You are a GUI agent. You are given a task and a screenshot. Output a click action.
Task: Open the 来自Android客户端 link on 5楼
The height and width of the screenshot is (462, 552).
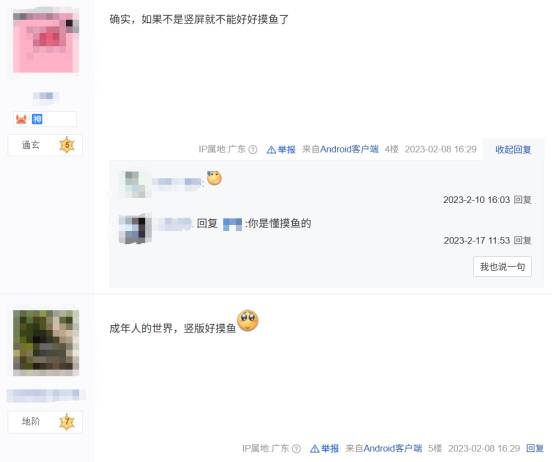[384, 448]
